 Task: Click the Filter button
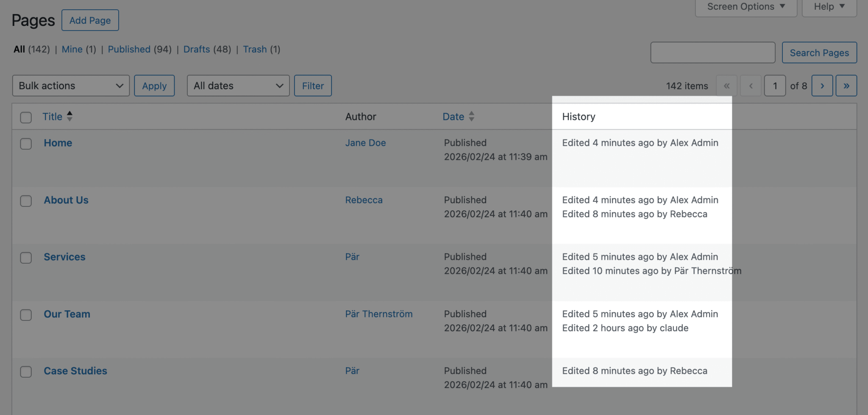coord(313,86)
